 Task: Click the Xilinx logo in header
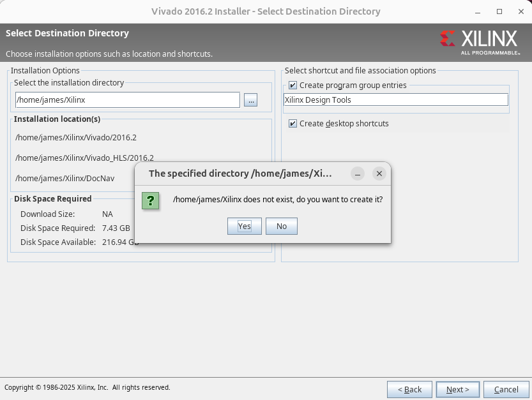tap(479, 40)
